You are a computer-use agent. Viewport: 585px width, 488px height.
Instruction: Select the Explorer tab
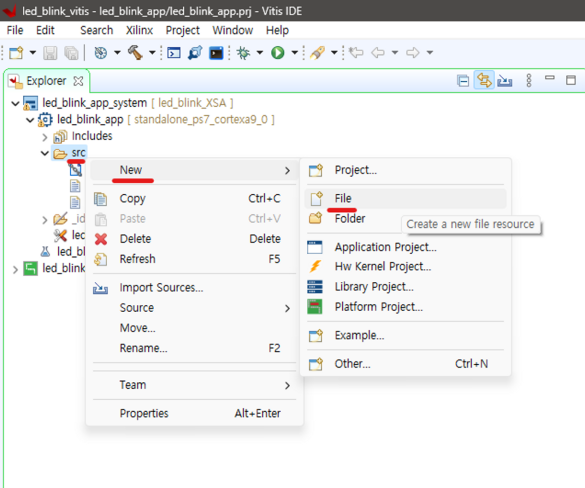point(46,81)
